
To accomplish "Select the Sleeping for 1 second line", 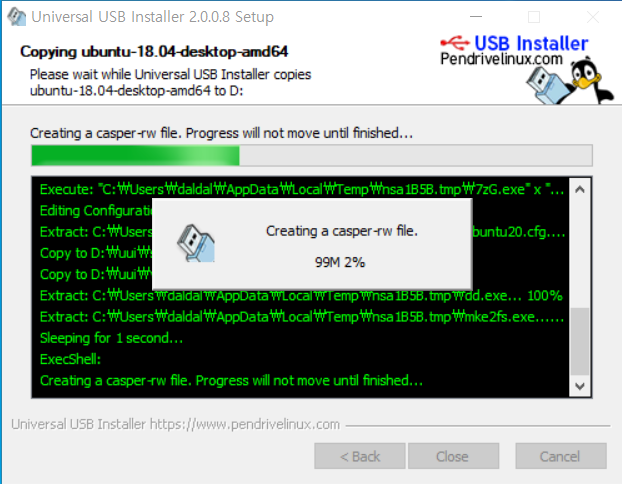I will coord(111,338).
